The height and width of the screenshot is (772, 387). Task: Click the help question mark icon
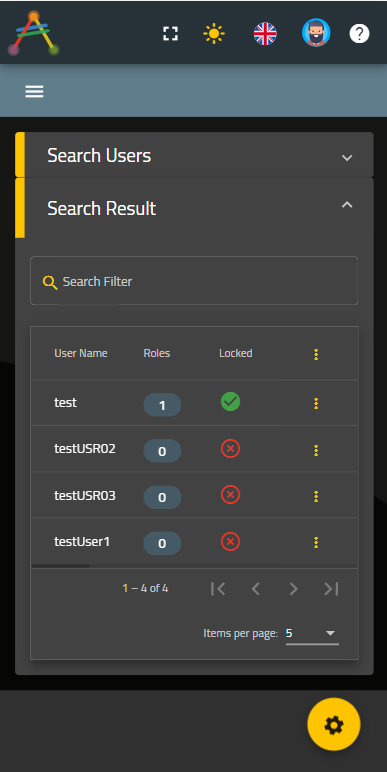pos(359,33)
